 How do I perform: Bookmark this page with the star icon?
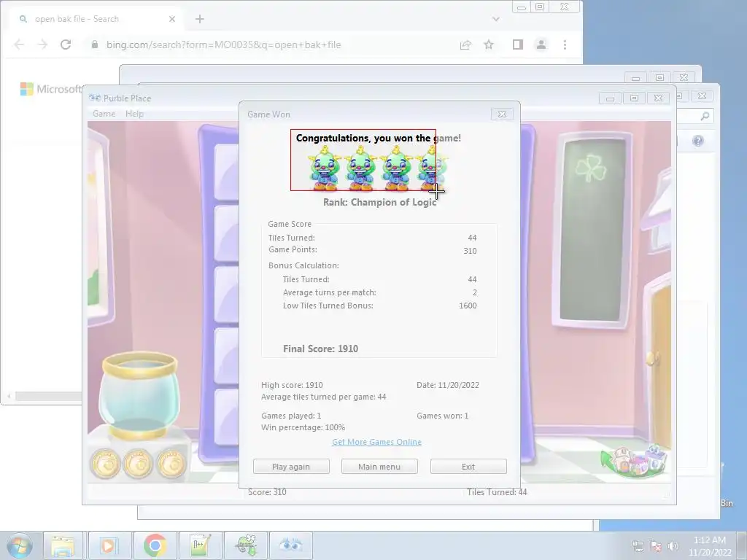[x=489, y=44]
